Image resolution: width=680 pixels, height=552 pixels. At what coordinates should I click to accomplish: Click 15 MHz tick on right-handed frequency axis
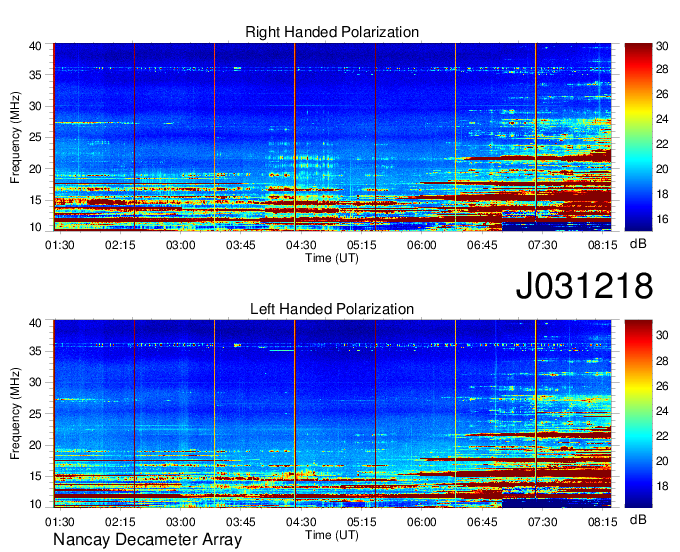[35, 200]
